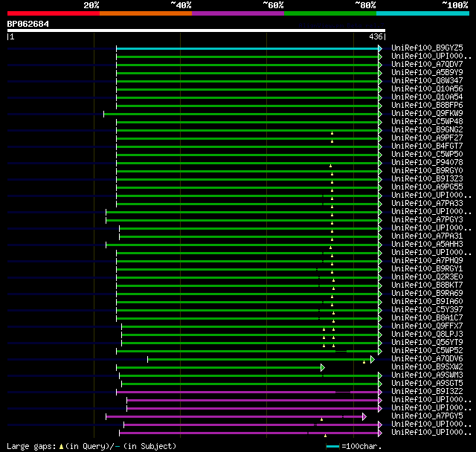Click the orange ~40% identity legend segment
Viewport: 476px width, 452px height.
[x=146, y=13]
